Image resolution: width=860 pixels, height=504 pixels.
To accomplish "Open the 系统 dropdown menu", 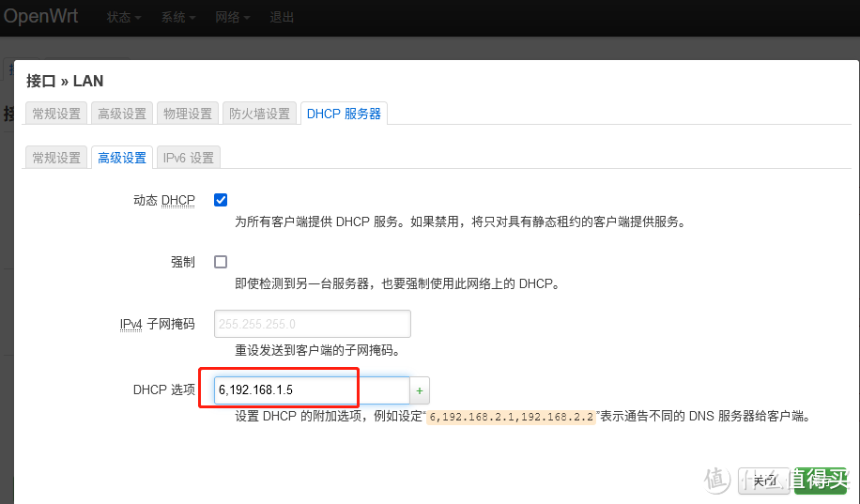I will click(178, 18).
